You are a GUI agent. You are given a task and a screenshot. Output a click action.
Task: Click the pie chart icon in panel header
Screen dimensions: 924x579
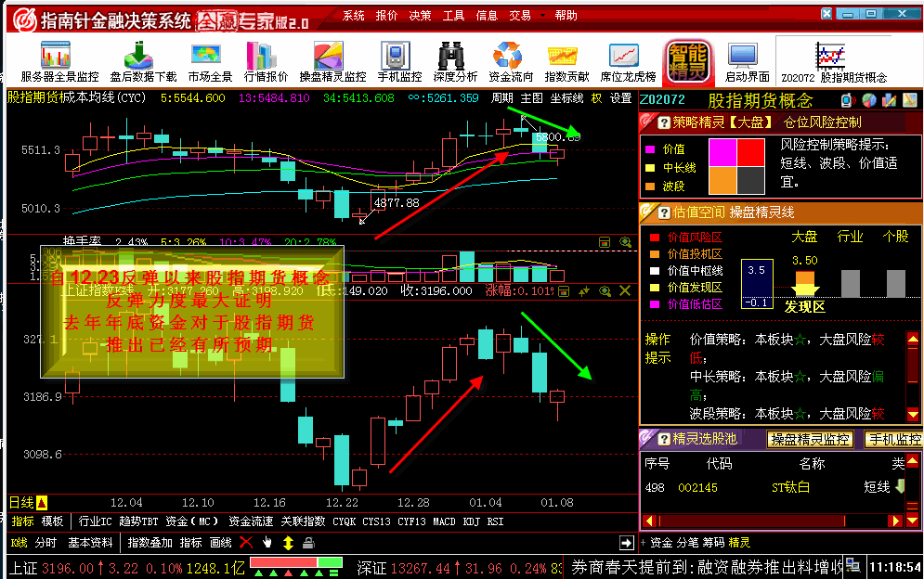[868, 101]
